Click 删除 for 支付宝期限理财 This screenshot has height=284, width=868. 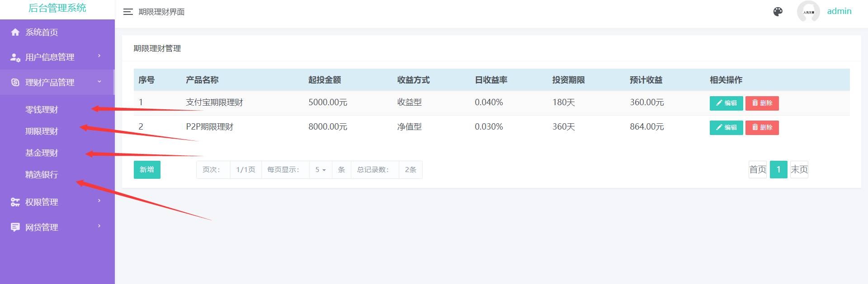762,103
